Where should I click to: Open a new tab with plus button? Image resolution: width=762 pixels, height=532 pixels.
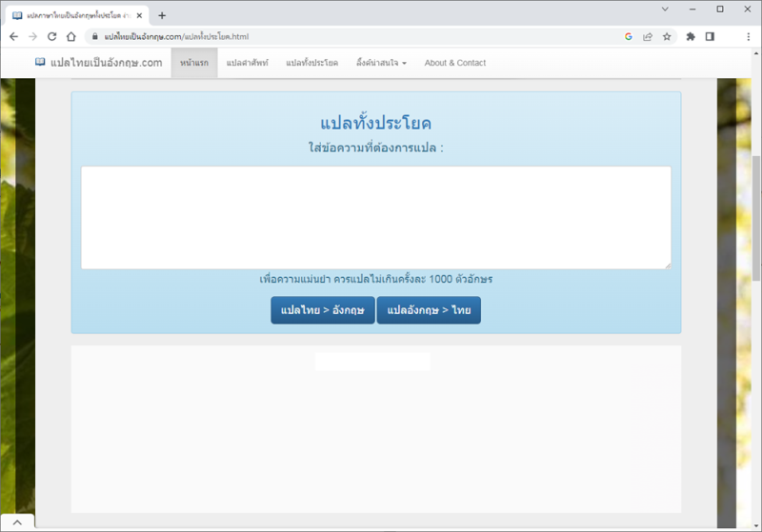pos(162,15)
